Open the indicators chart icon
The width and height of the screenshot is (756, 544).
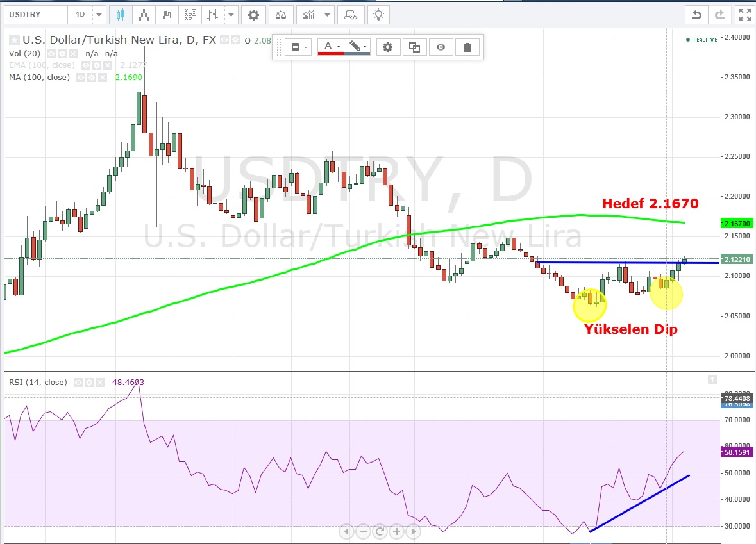click(x=309, y=14)
